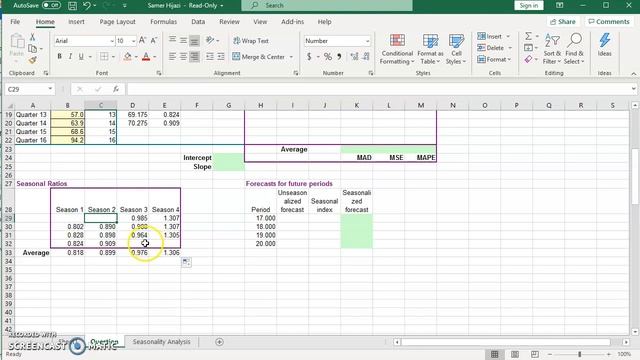The height and width of the screenshot is (360, 640).
Task: Toggle AutoSave switch
Action: click(51, 5)
